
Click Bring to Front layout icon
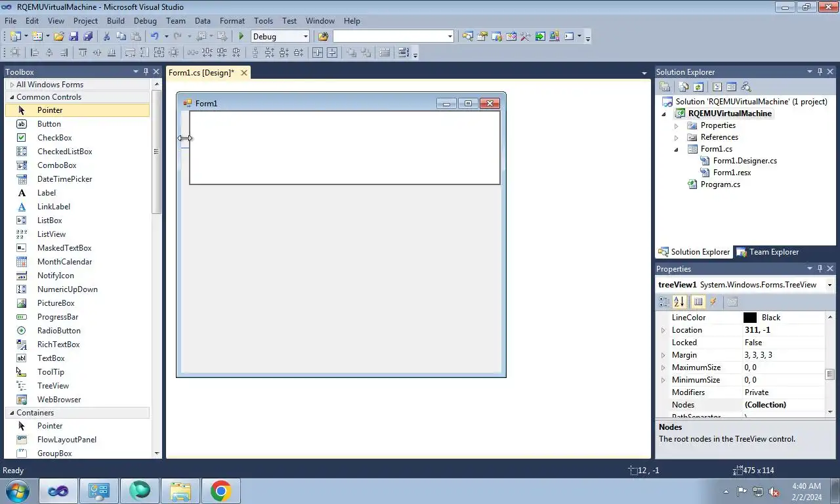351,53
